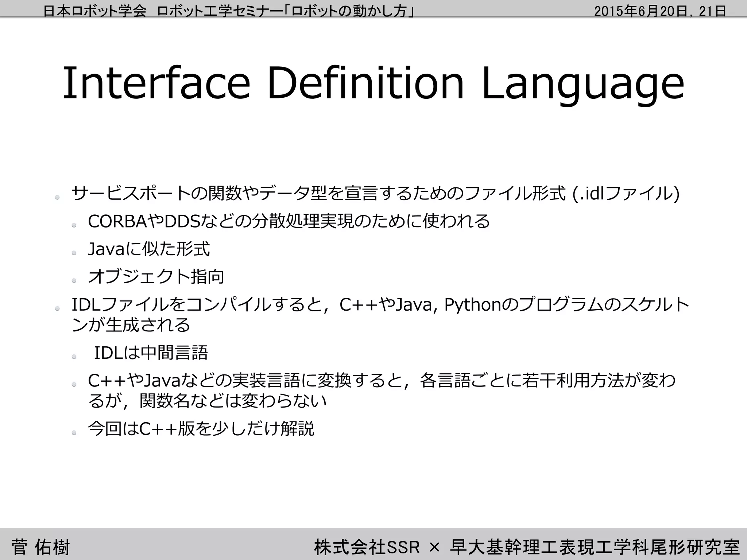Click the text IDLは中間言語
This screenshot has width=747, height=560.
(x=151, y=353)
